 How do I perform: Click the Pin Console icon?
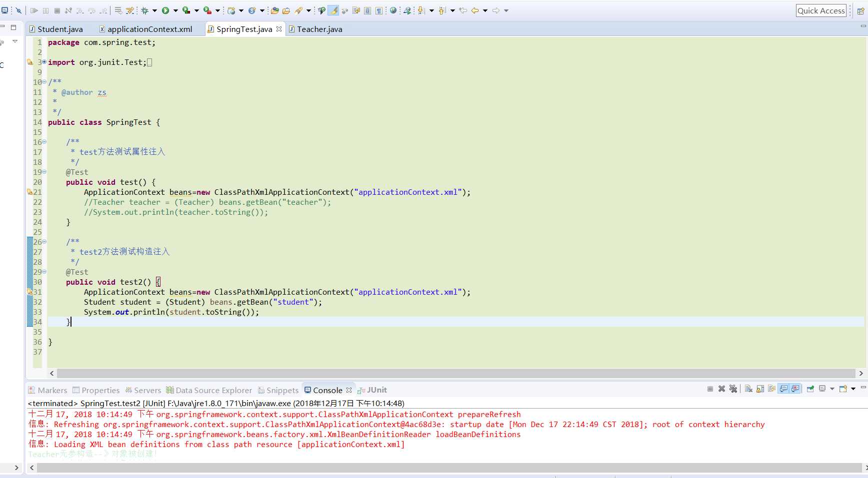click(x=810, y=389)
